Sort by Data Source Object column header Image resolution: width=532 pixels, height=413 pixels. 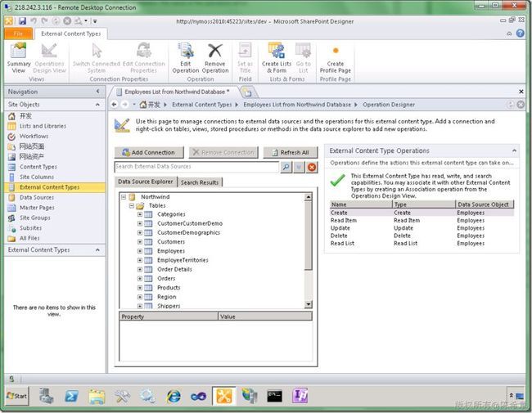click(x=485, y=204)
